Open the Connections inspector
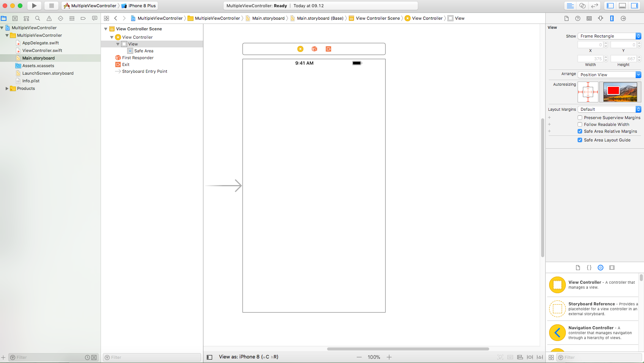 (623, 18)
